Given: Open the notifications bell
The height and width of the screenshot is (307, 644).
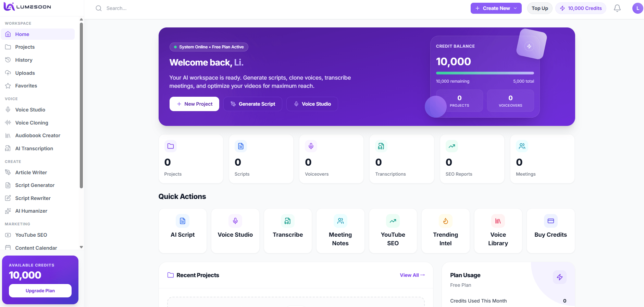Looking at the screenshot, I should (617, 8).
